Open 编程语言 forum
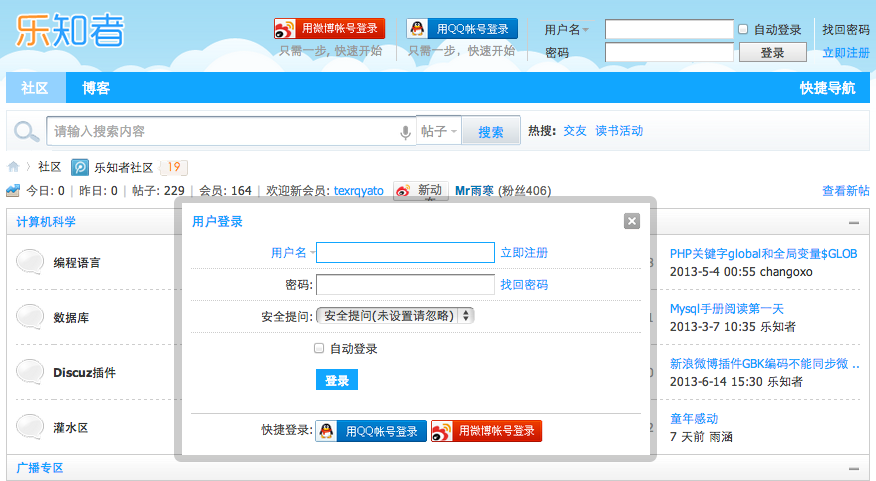 pyautogui.click(x=77, y=263)
